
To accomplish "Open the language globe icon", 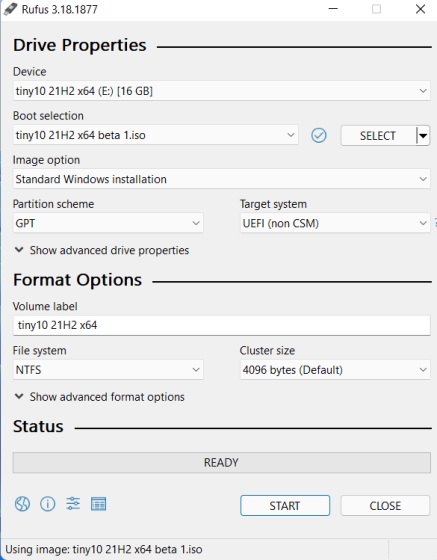I will coord(22,504).
